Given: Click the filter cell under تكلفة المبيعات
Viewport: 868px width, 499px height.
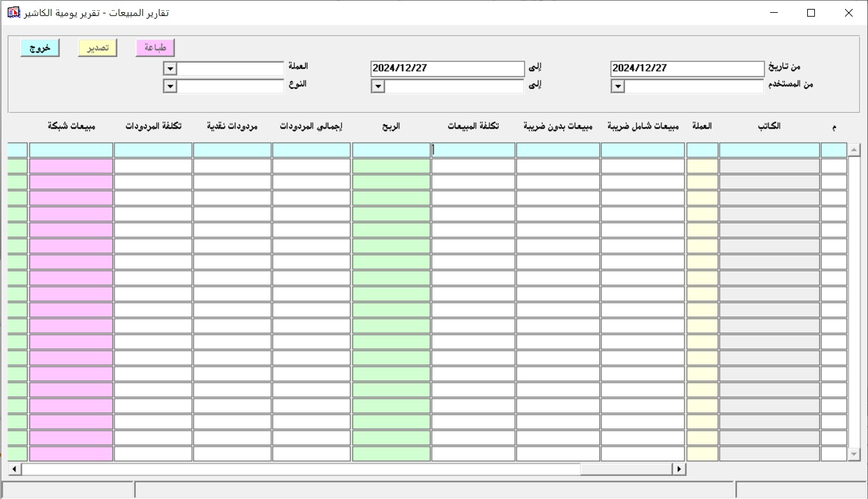Looking at the screenshot, I should click(x=473, y=150).
